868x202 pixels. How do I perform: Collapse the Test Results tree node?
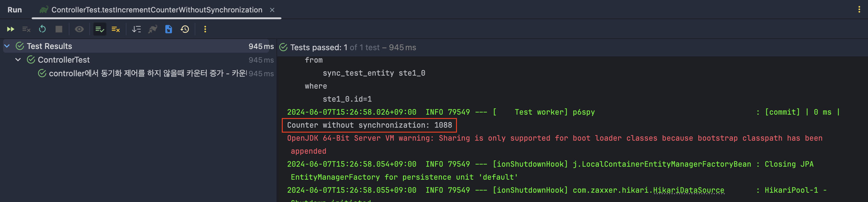(7, 46)
